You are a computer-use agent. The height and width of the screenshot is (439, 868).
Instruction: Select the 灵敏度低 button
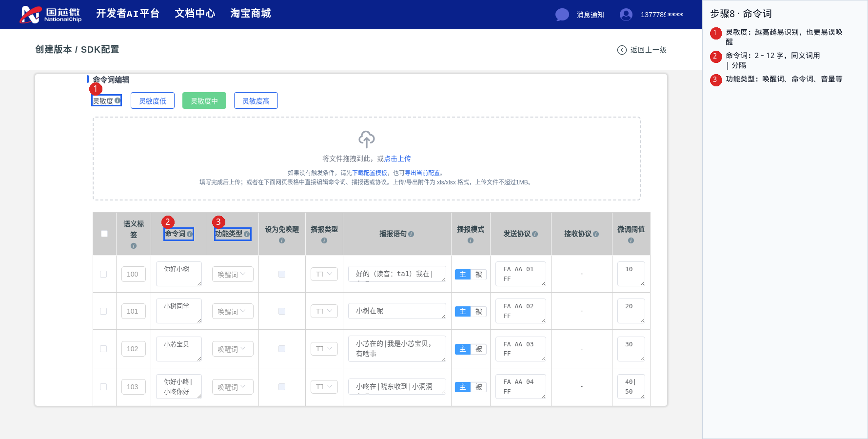coord(153,100)
